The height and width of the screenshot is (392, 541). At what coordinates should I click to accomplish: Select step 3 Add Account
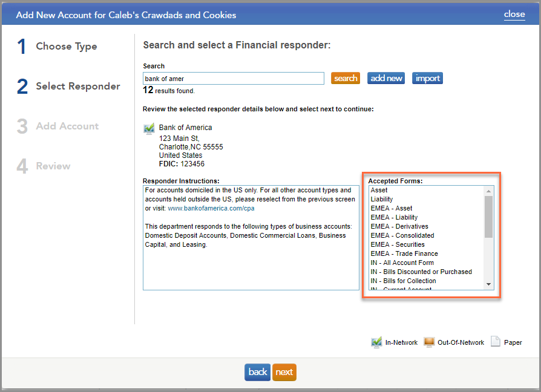pos(67,126)
